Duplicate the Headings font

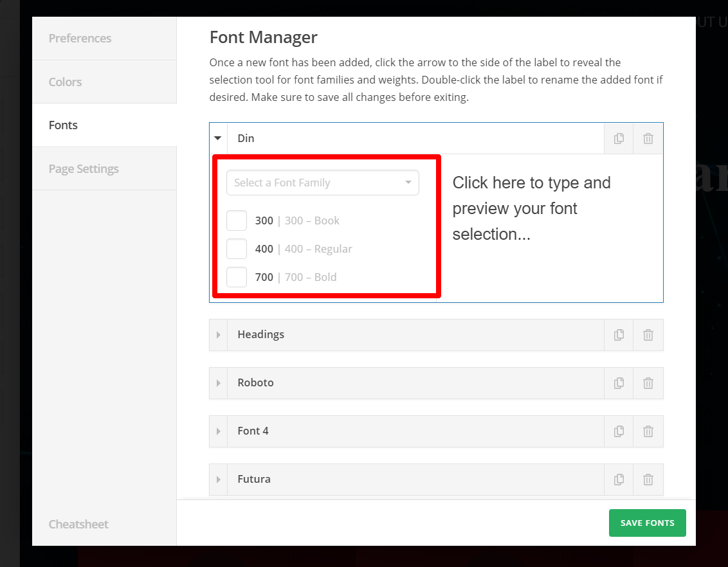[x=619, y=335]
